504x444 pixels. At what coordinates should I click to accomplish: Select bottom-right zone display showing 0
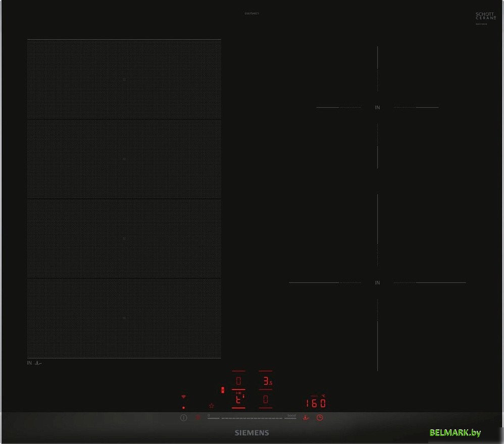[x=266, y=401]
